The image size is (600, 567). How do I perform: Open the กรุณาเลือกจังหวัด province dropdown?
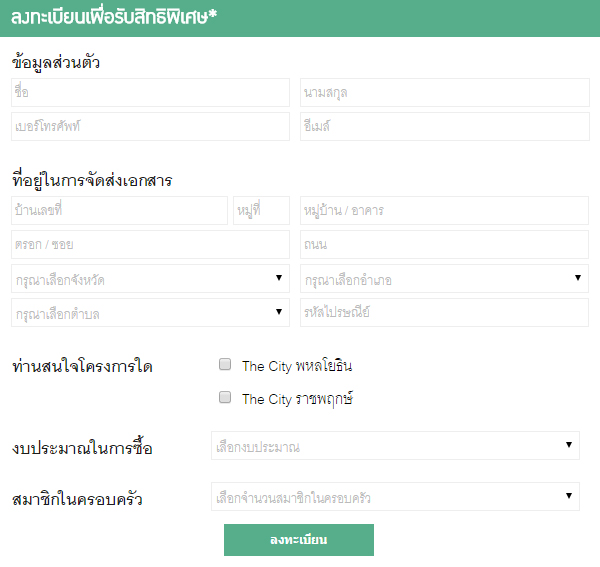tap(150, 279)
